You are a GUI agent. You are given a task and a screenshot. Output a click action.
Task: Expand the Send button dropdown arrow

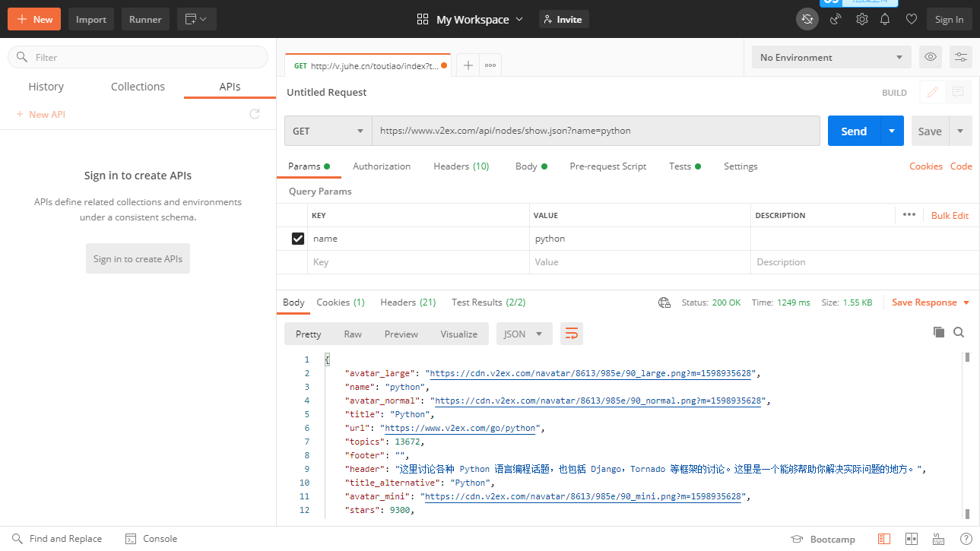pos(892,131)
